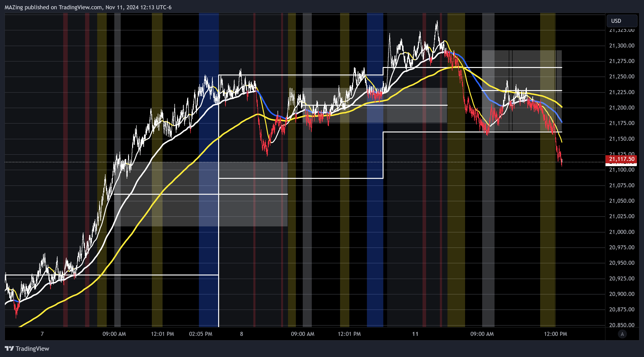
Task: Toggle the auto-scale 'A' button
Action: click(x=622, y=334)
